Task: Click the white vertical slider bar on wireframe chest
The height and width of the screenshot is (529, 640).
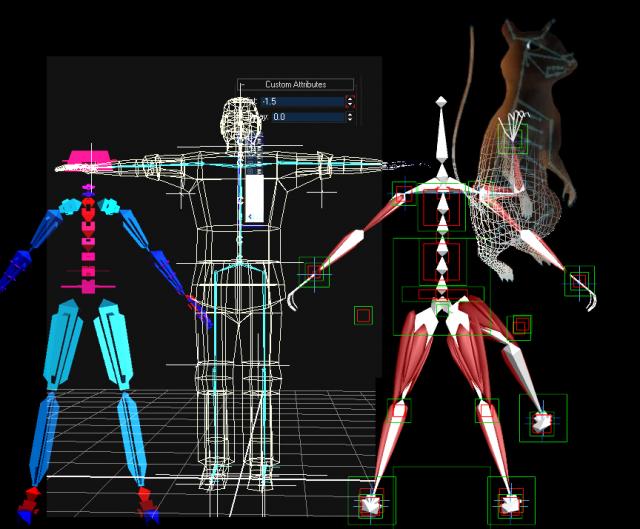Action: (254, 197)
